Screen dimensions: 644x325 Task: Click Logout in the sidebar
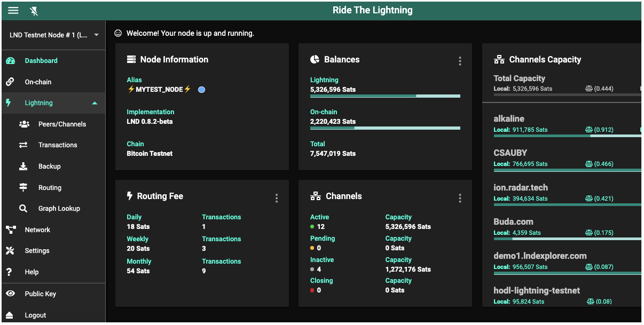tap(53, 315)
